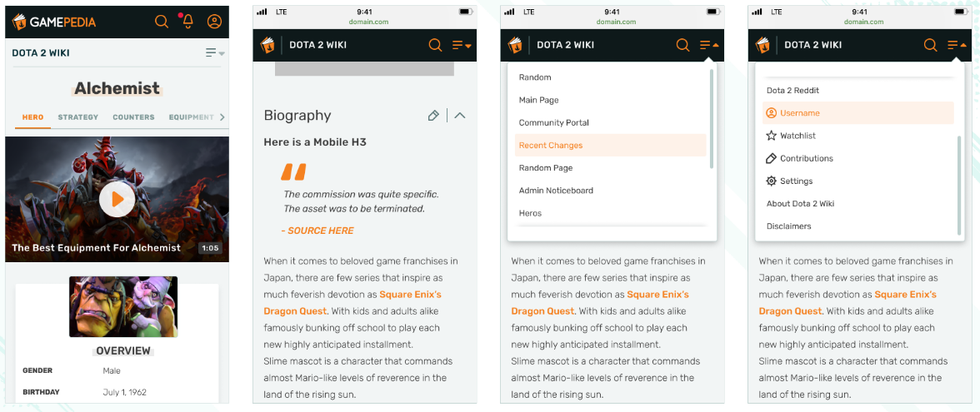Viewport: 980px width, 412px height.
Task: Click the Watchlist star icon
Action: pos(771,136)
